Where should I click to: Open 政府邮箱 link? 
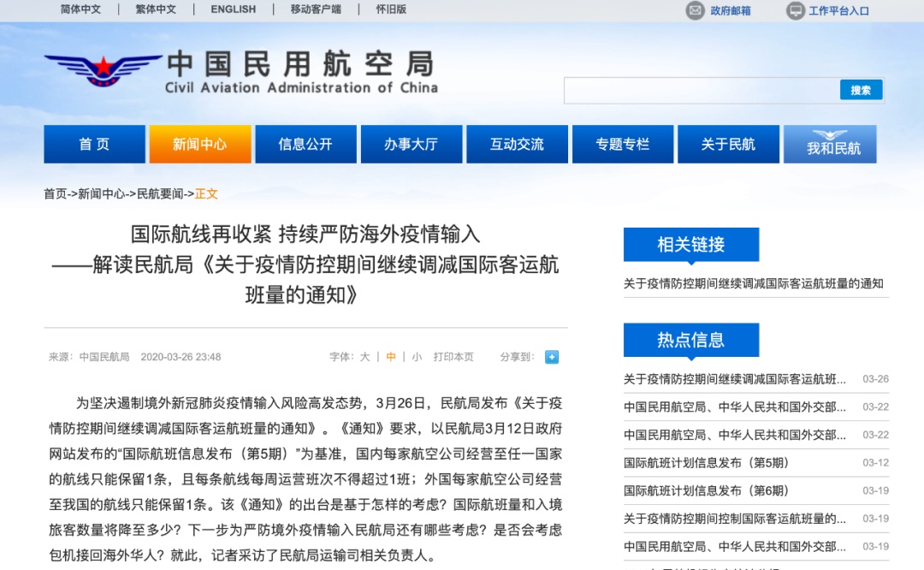730,10
